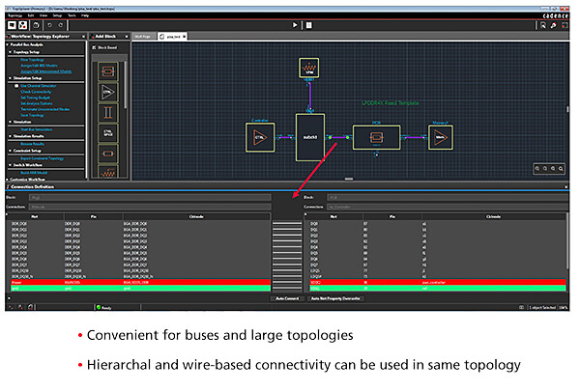The height and width of the screenshot is (392, 580).
Task: Toggle the Block Based checkbox
Action: tap(94, 46)
